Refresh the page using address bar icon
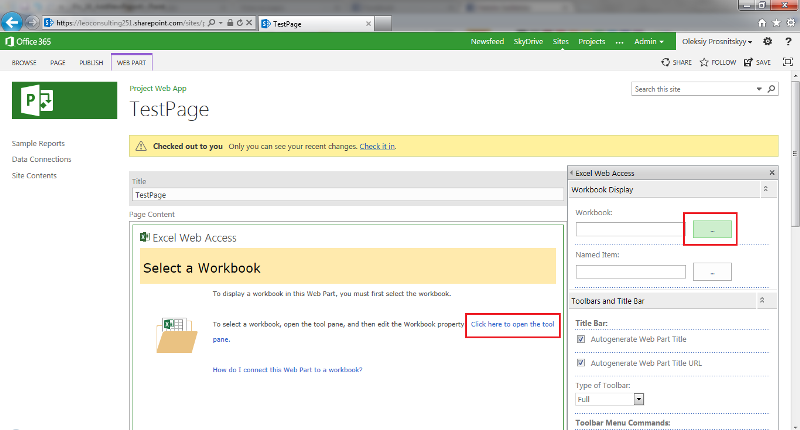 coord(239,22)
